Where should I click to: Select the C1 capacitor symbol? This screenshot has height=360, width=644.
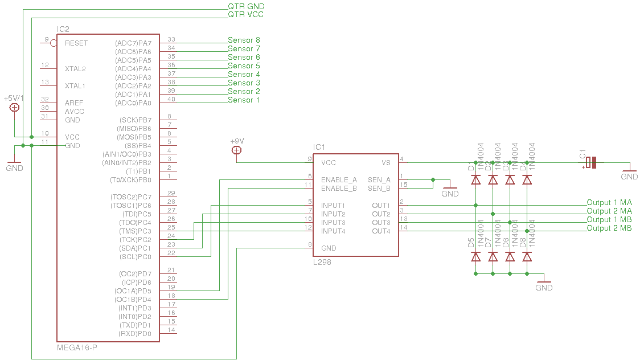point(590,163)
